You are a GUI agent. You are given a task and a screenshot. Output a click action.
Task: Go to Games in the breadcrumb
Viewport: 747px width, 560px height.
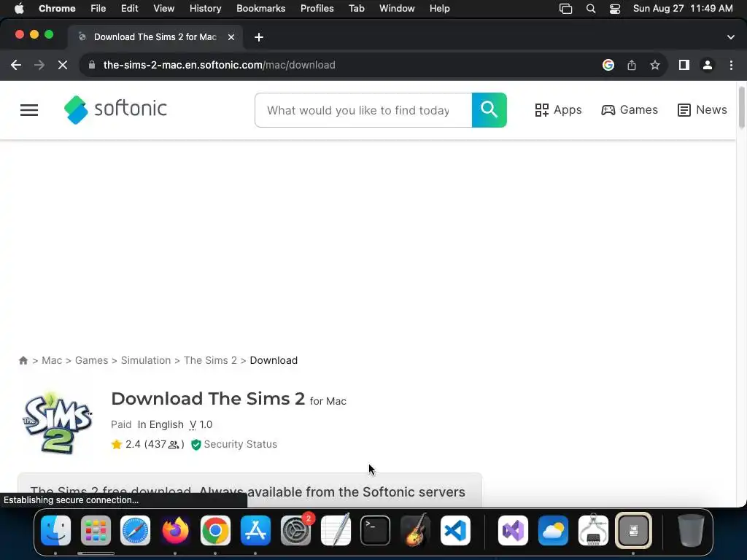point(91,360)
